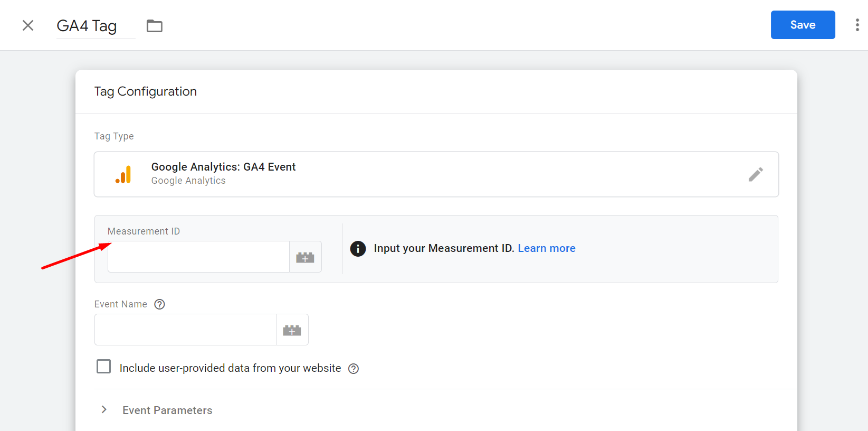Viewport: 868px width, 431px height.
Task: Expand the Event Parameters section
Action: (x=104, y=410)
